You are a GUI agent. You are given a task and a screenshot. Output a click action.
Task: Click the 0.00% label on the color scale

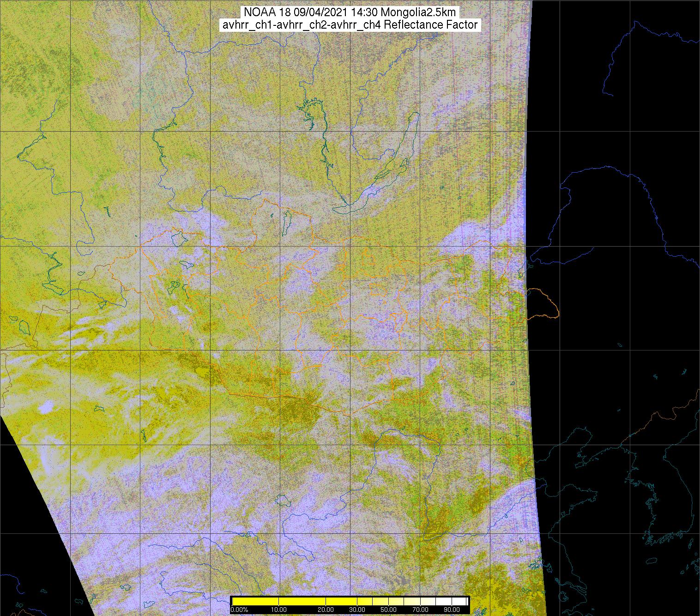click(240, 610)
